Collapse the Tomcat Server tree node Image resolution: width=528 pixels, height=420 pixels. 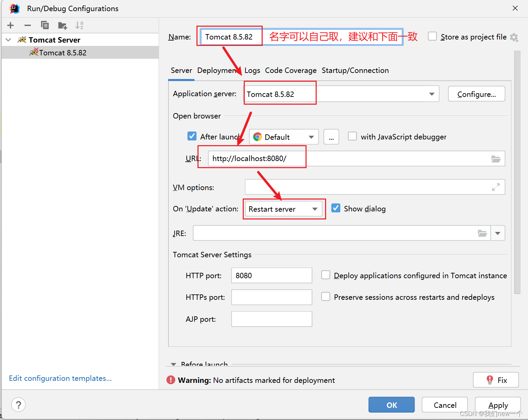(8, 40)
